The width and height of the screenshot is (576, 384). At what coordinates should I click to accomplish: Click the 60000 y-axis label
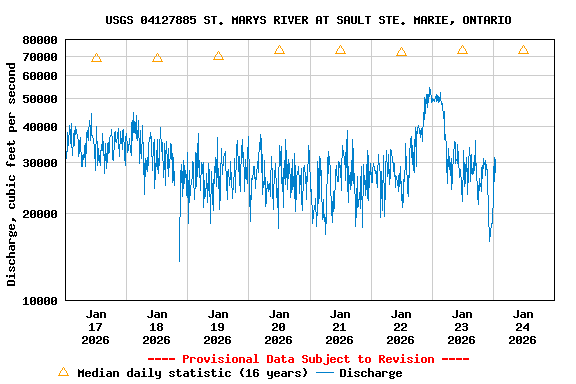(40, 76)
